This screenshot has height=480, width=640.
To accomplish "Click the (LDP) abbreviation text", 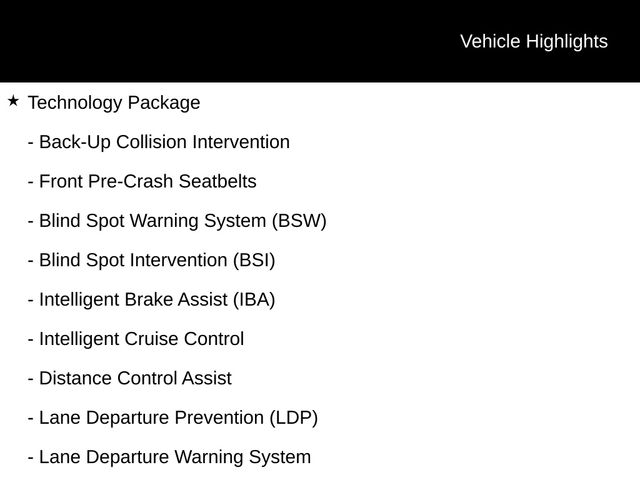I will point(293,418).
